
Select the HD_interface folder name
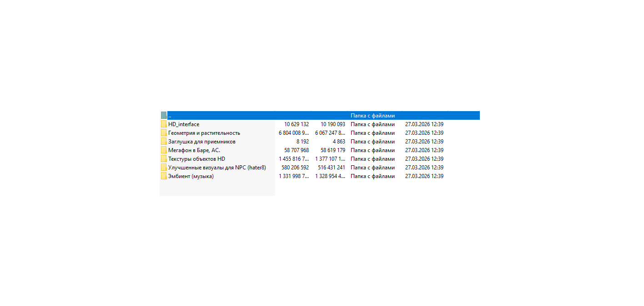pyautogui.click(x=184, y=124)
